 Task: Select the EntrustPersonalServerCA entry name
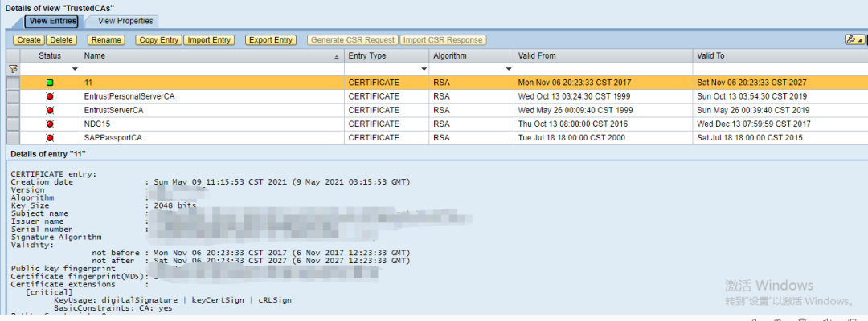pos(129,96)
